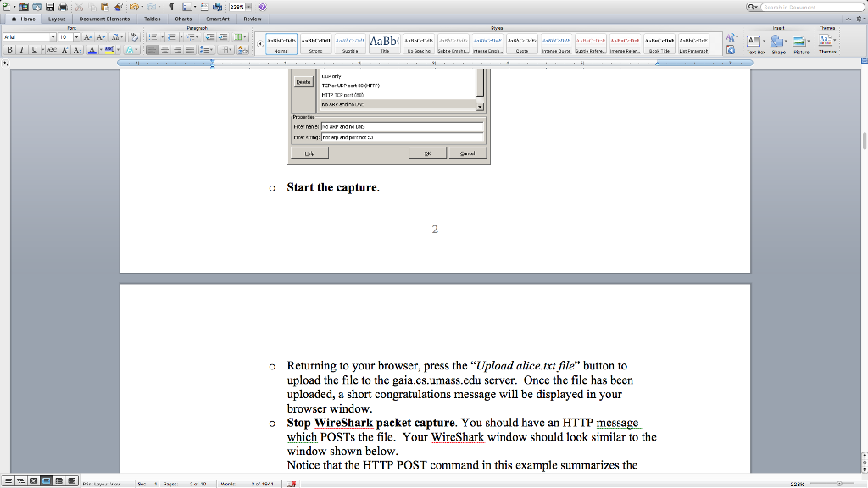This screenshot has width=868, height=488.
Task: Open Themes dropdown
Action: click(827, 42)
